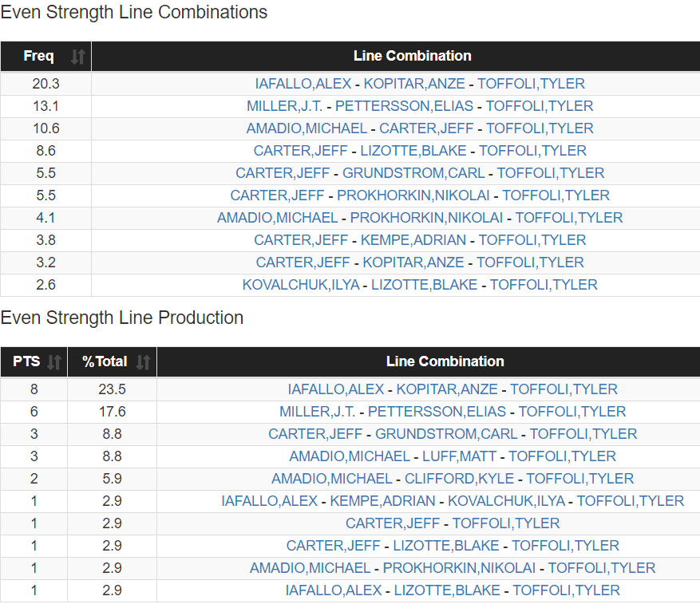Click LIZOTTE,BLAKE in the 8.6 frequency row
Image resolution: width=700 pixels, height=604 pixels.
(x=413, y=151)
